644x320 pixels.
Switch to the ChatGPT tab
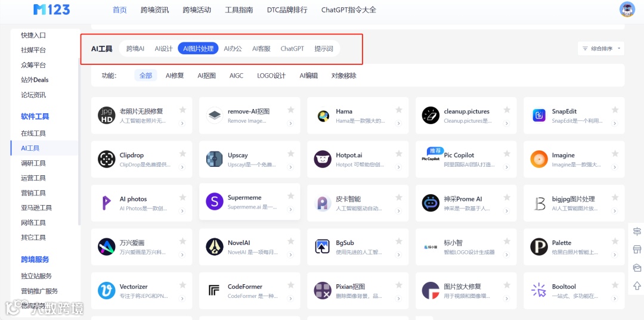click(292, 48)
